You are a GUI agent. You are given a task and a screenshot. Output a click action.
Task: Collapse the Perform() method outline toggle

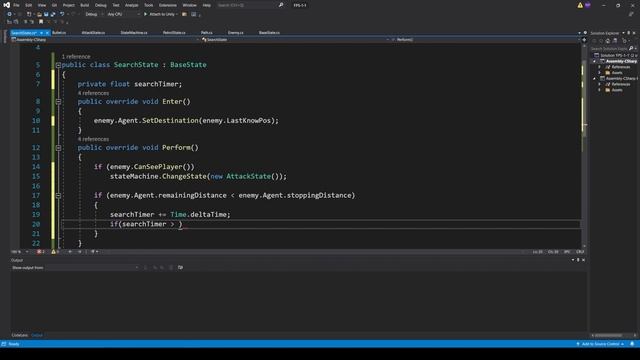click(x=58, y=148)
